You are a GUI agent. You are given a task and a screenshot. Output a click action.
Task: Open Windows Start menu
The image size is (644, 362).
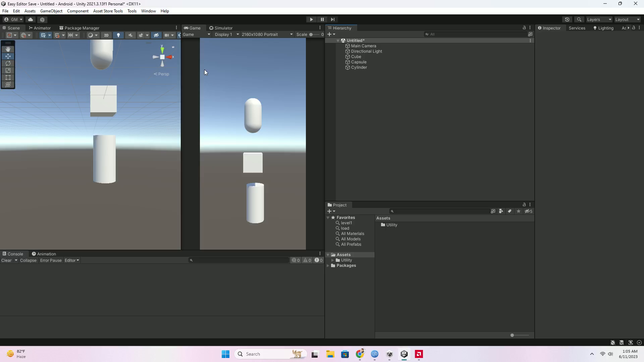pos(225,354)
